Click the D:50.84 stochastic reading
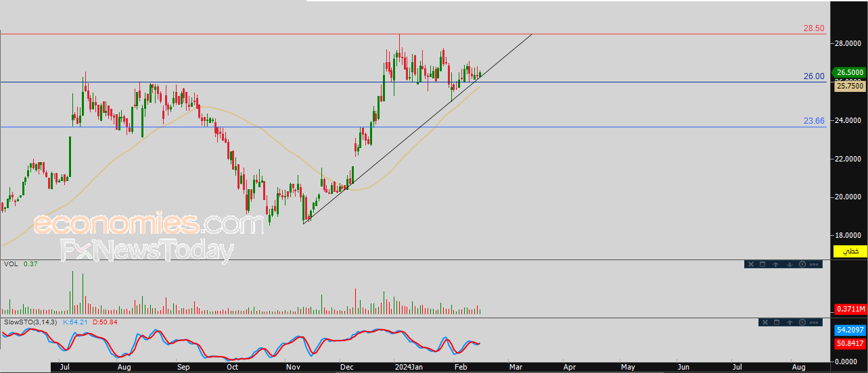The width and height of the screenshot is (868, 373). (x=105, y=322)
